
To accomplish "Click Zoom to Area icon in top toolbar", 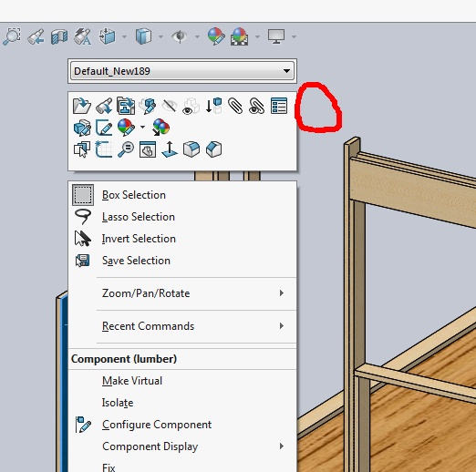I will pyautogui.click(x=12, y=36).
